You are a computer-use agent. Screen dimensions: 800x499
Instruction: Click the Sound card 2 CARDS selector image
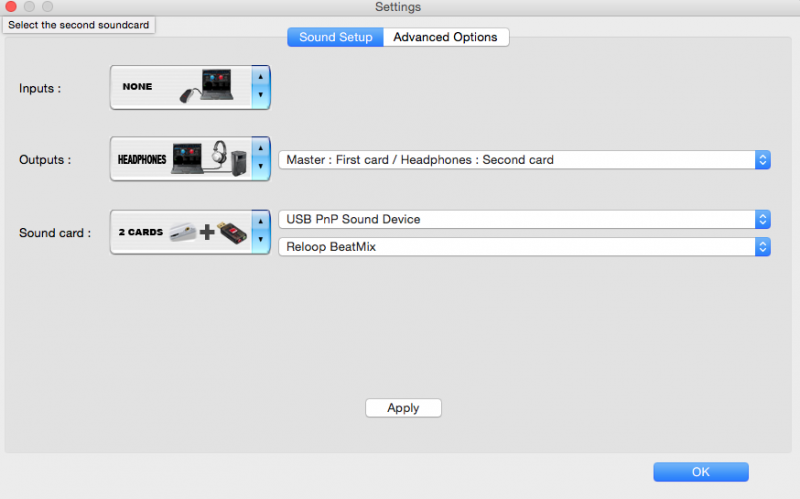pyautogui.click(x=182, y=232)
